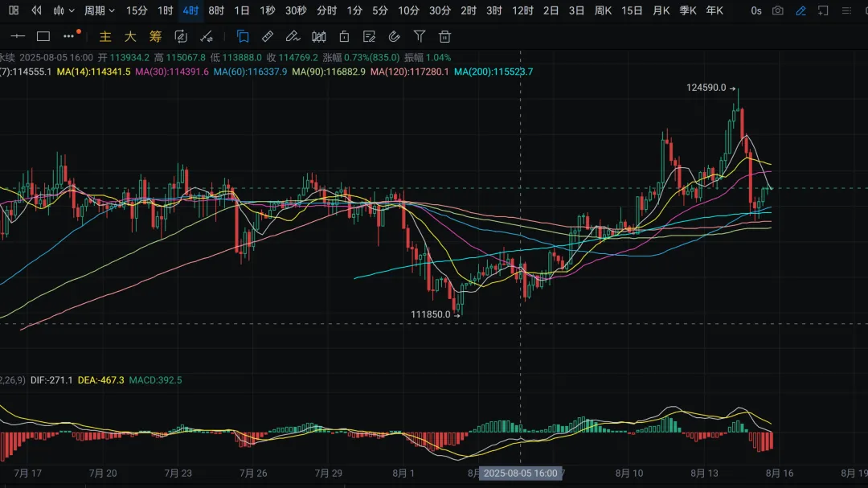Click the refresh-edit cycle icon

(181, 36)
